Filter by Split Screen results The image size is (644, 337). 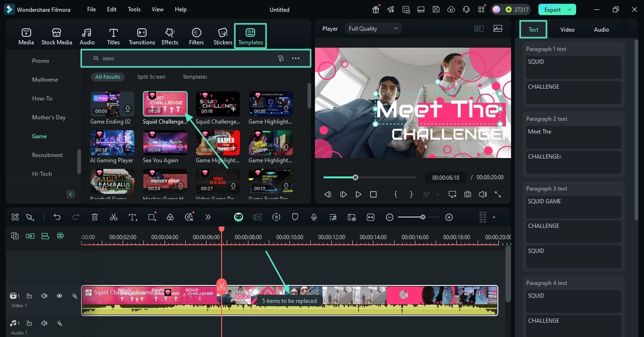coord(151,77)
